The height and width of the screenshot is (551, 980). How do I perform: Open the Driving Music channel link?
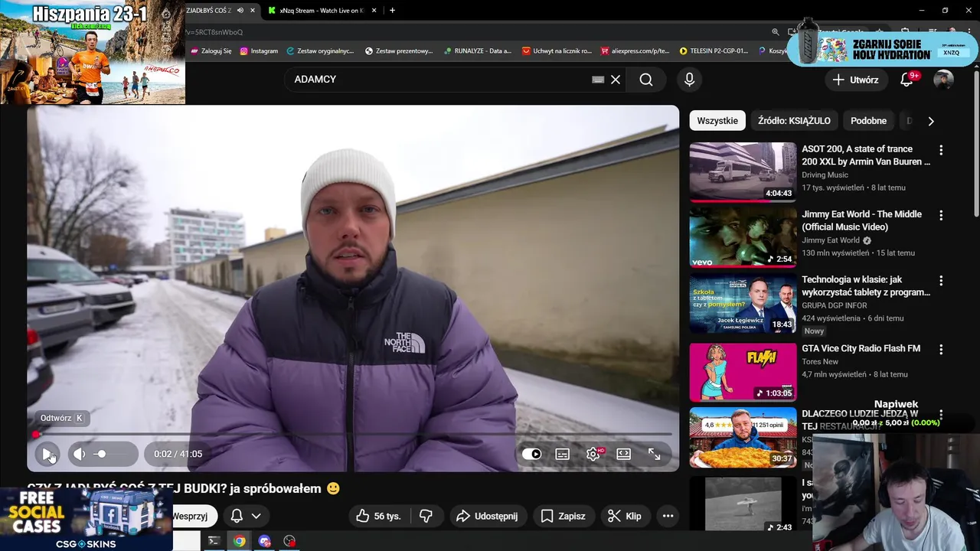pos(825,175)
